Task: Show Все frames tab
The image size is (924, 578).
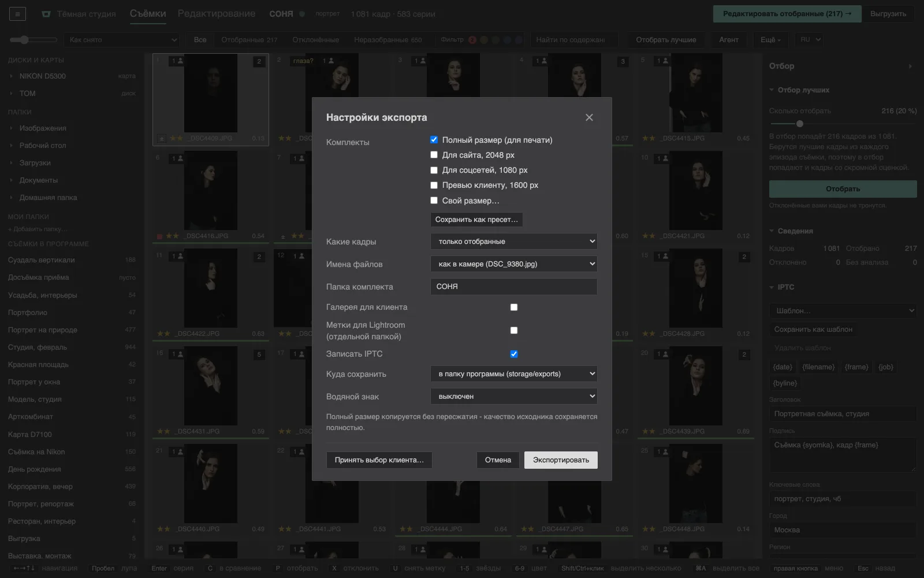Action: coord(200,40)
